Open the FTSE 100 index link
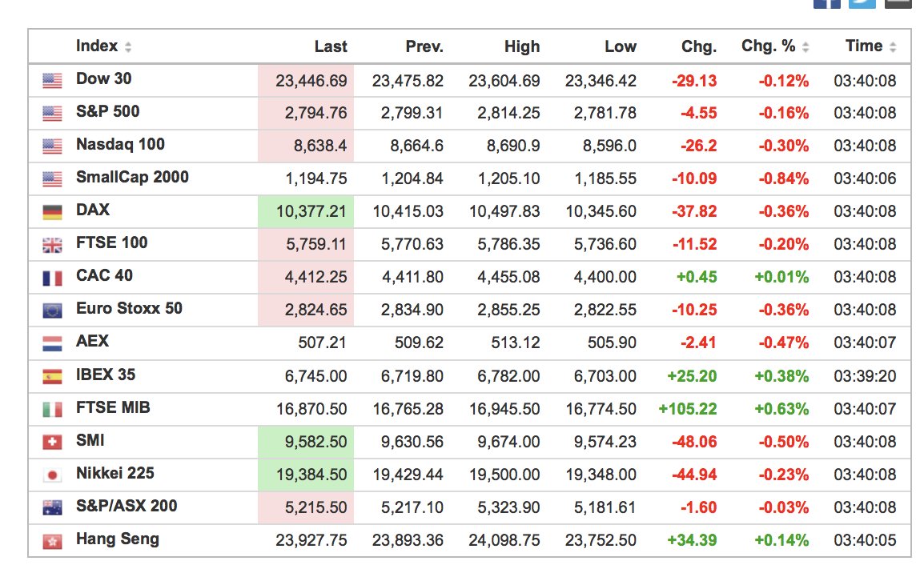The width and height of the screenshot is (924, 573). click(x=112, y=242)
